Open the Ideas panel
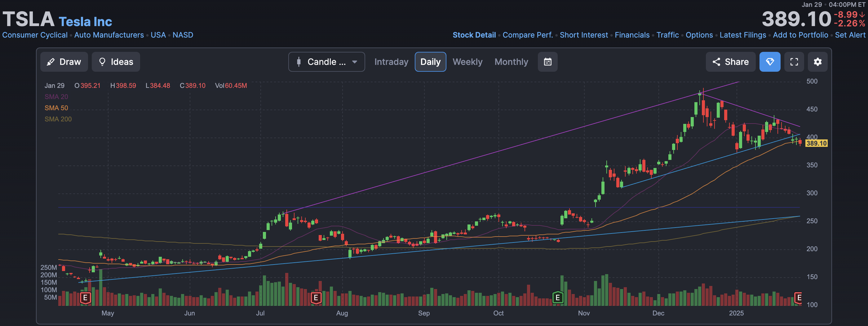The height and width of the screenshot is (326, 868). [116, 62]
